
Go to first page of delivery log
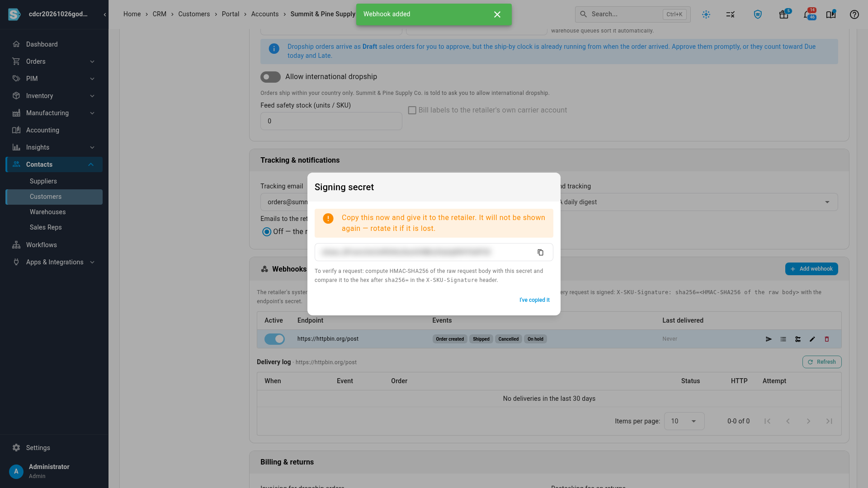[767, 421]
